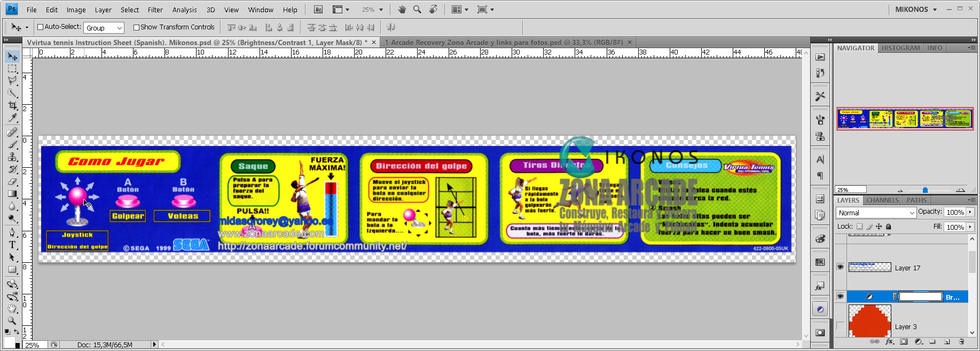Open the Character panel icon
Image resolution: width=980 pixels, height=351 pixels.
click(820, 159)
